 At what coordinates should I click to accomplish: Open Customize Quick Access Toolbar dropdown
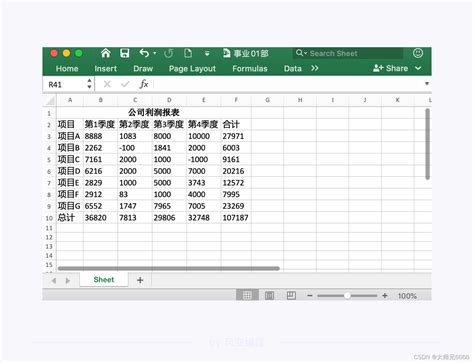tap(207, 53)
